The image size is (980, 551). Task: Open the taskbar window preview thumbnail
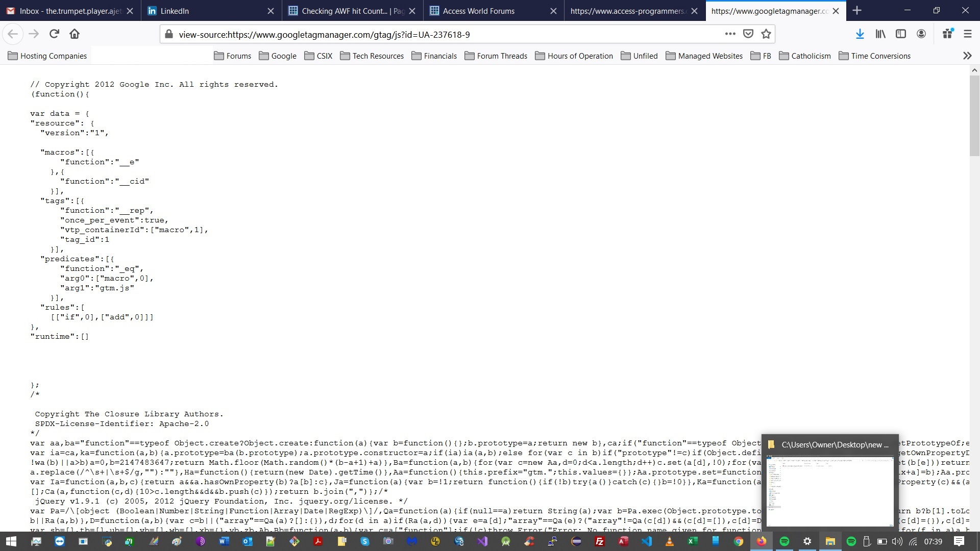(830, 490)
